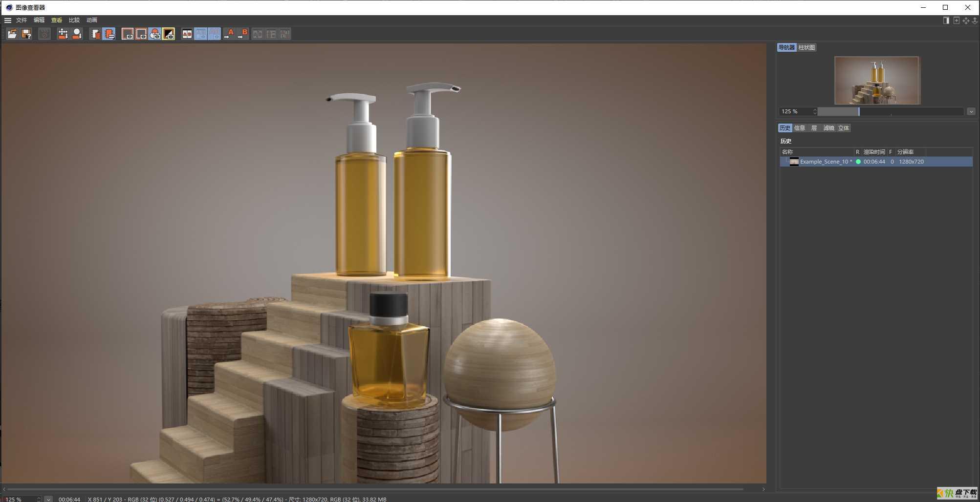Click the horizontal scrollbar under the image
The width and height of the screenshot is (980, 502).
click(x=375, y=489)
